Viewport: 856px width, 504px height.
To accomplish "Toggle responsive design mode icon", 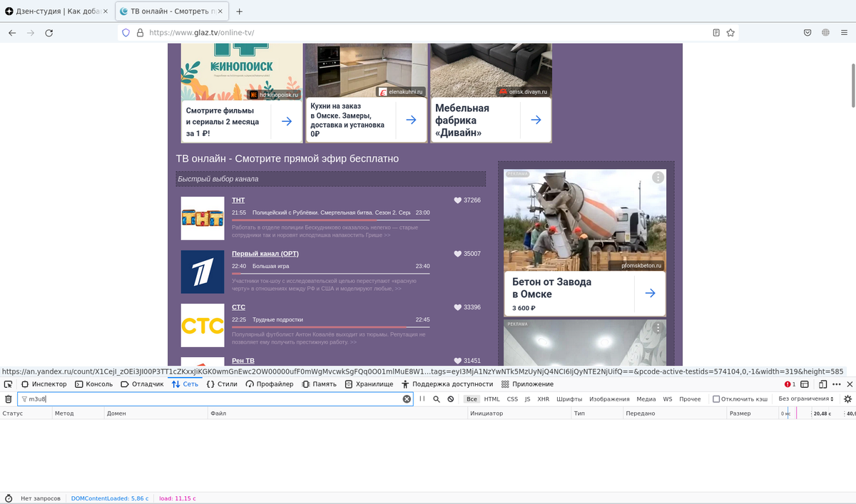I will pyautogui.click(x=822, y=384).
